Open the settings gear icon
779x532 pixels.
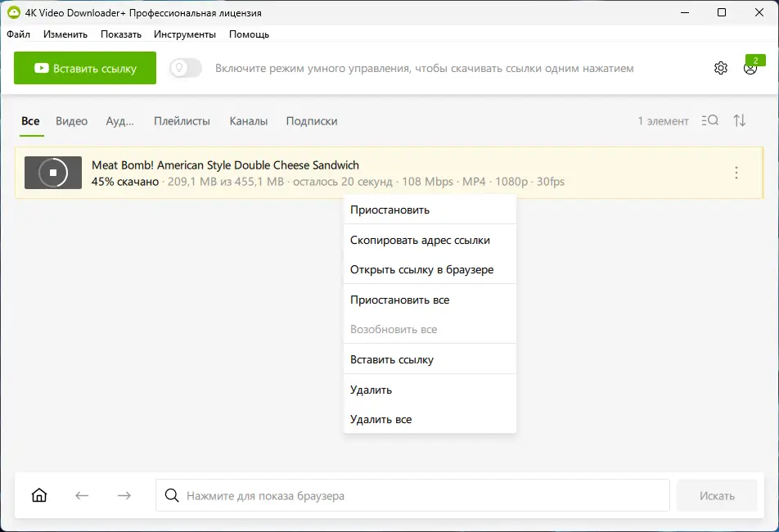pyautogui.click(x=720, y=68)
